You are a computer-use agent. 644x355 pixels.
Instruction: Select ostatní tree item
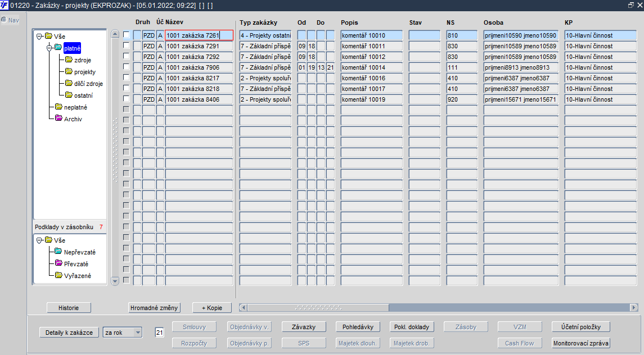pyautogui.click(x=83, y=95)
